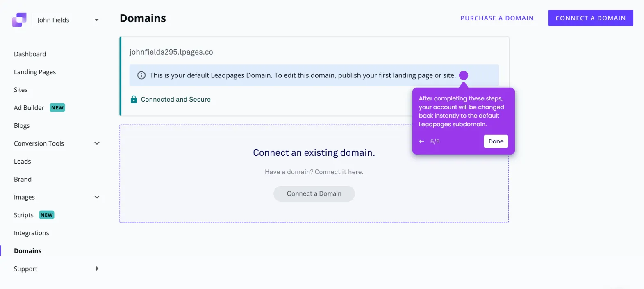Click the Connected and Secure status text
Image resolution: width=644 pixels, height=289 pixels.
point(175,100)
